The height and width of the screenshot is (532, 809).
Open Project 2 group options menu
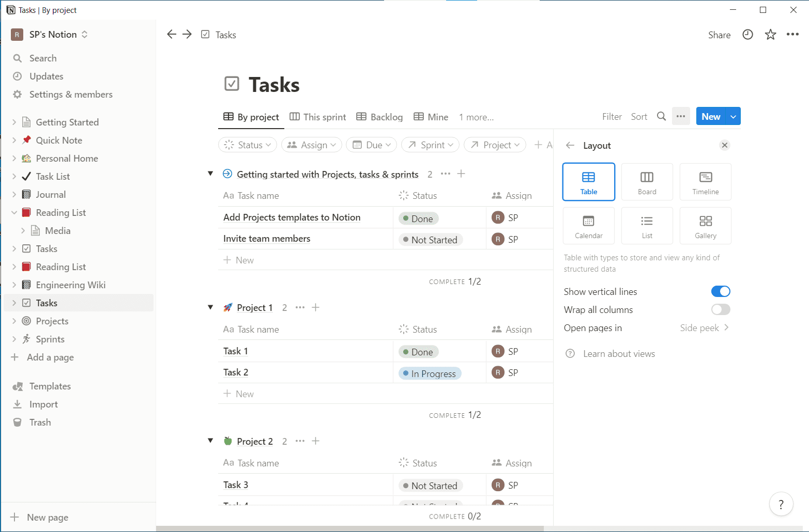click(300, 441)
